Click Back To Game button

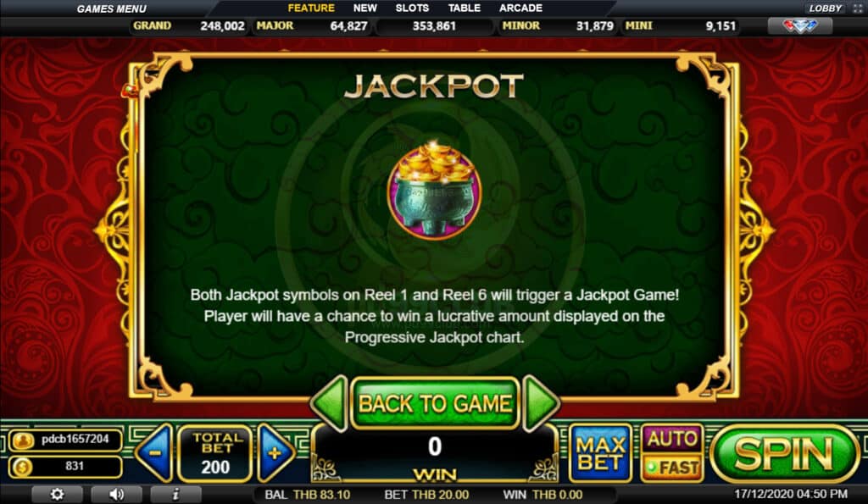[x=435, y=403]
